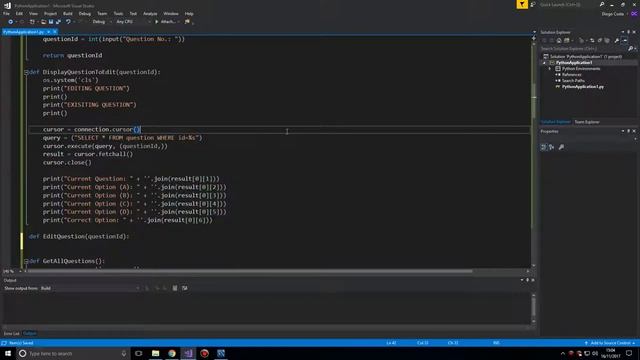Click the Solution Explorer Refresh icon

coord(592,40)
